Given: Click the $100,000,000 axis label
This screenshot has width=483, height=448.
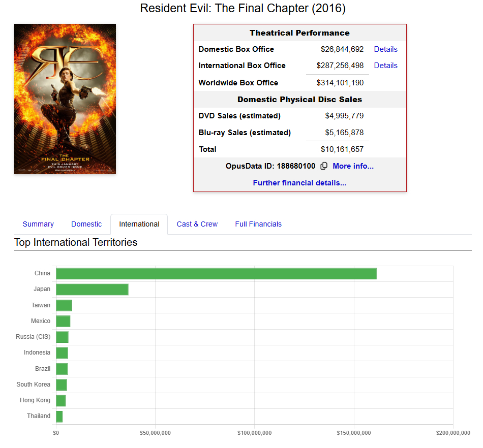Looking at the screenshot, I should coord(254,433).
